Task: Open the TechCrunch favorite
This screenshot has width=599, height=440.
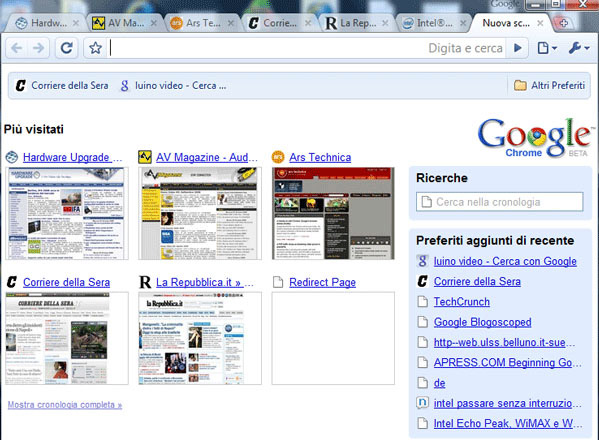Action: point(461,302)
